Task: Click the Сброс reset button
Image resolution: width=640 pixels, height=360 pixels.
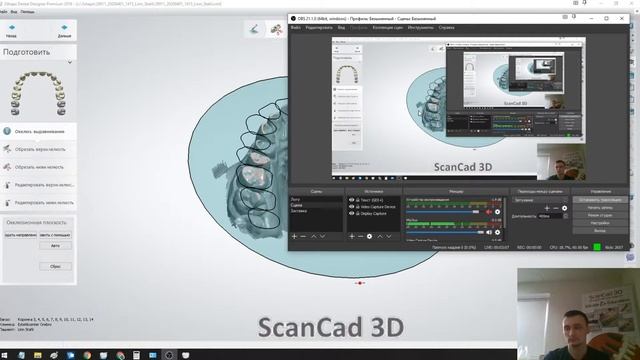Action: (56, 267)
